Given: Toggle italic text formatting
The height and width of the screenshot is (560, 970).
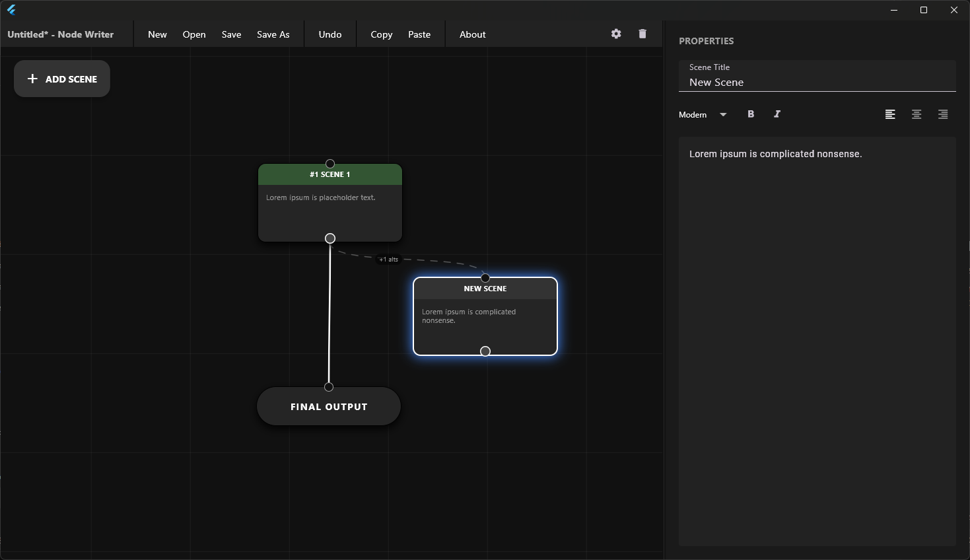Looking at the screenshot, I should pyautogui.click(x=777, y=114).
